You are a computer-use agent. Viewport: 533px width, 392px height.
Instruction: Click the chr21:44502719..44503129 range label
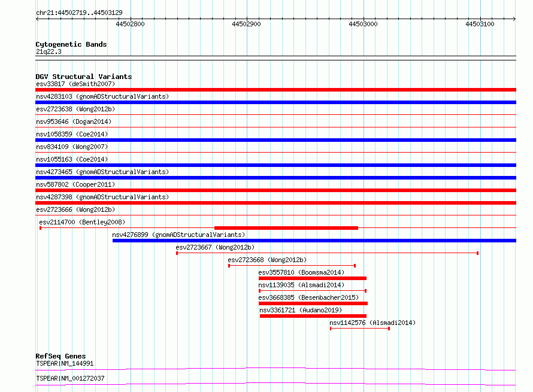tap(79, 13)
